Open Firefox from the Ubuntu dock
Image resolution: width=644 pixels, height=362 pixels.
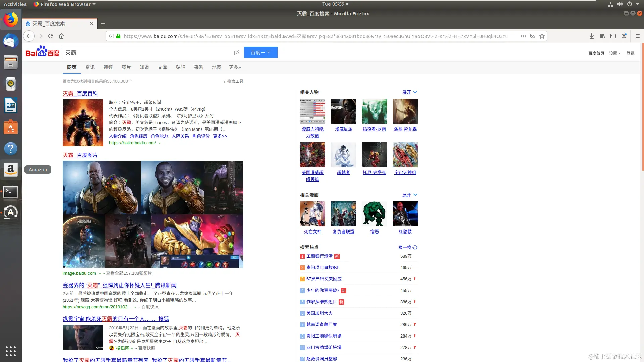(11, 19)
